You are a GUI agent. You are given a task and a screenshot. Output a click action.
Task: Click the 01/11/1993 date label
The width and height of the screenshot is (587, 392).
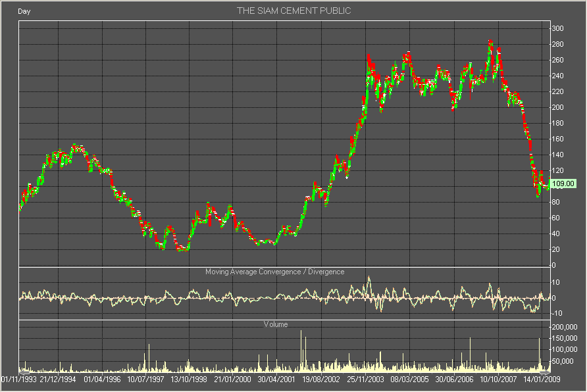pyautogui.click(x=18, y=380)
